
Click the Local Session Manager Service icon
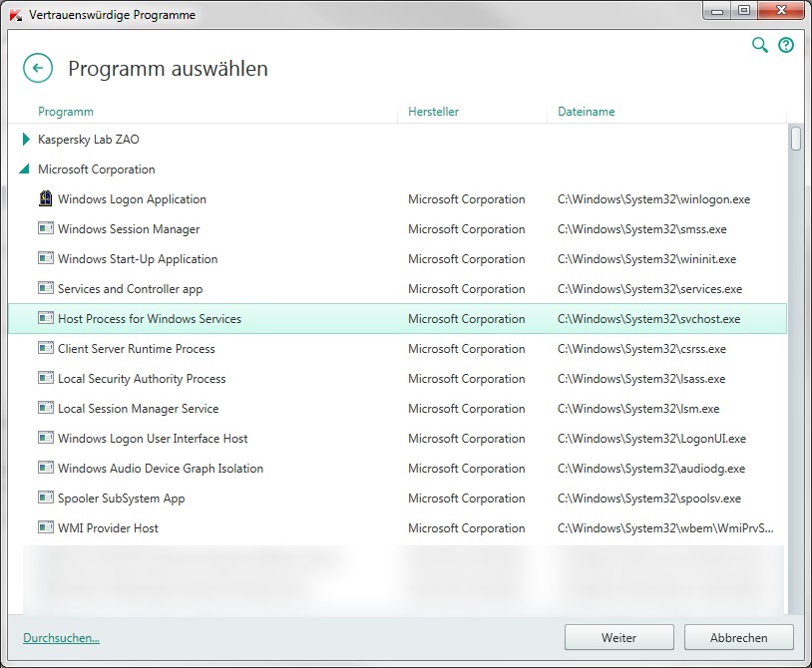(x=46, y=408)
